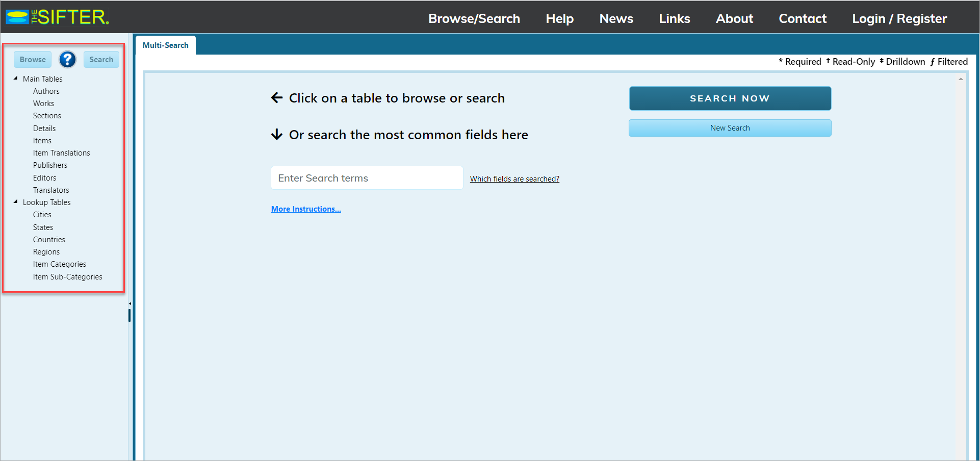The height and width of the screenshot is (461, 980).
Task: Select the Publishers table in tree
Action: click(50, 165)
